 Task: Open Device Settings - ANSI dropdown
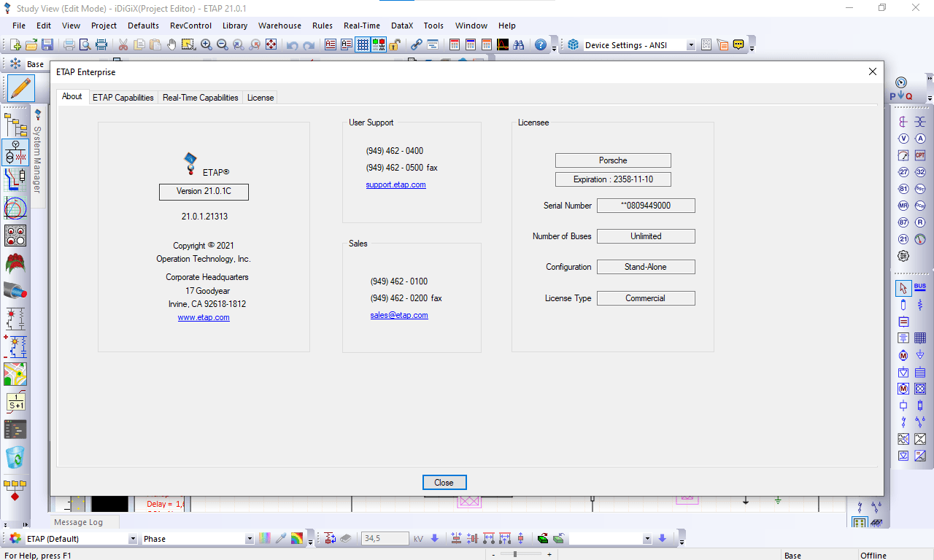pyautogui.click(x=690, y=45)
